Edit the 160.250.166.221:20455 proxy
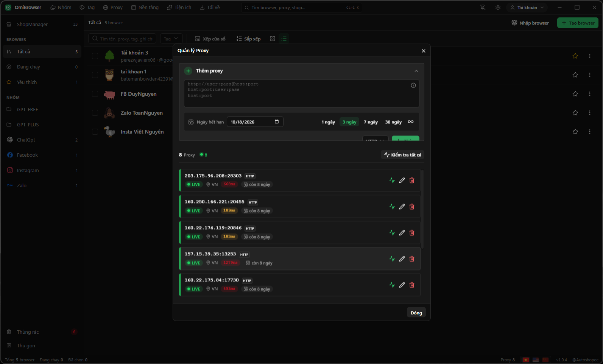Screen dimensions: 603x364 [x=402, y=207]
